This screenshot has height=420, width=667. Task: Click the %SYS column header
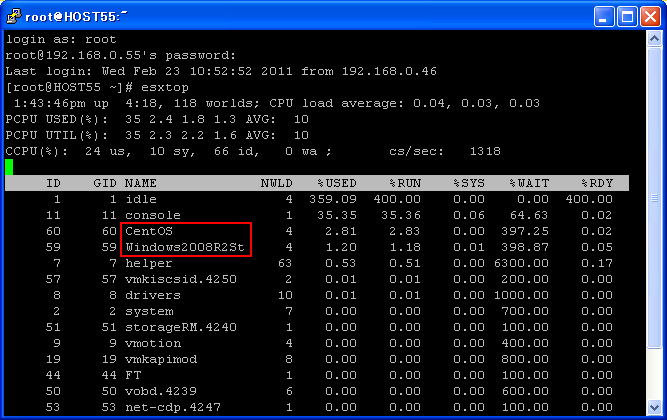pos(469,183)
